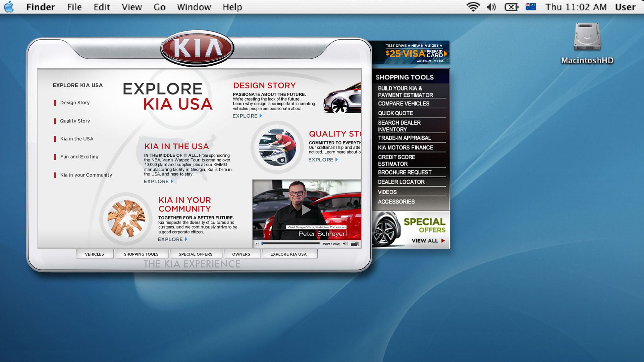
Task: Open the View menu
Action: point(132,7)
